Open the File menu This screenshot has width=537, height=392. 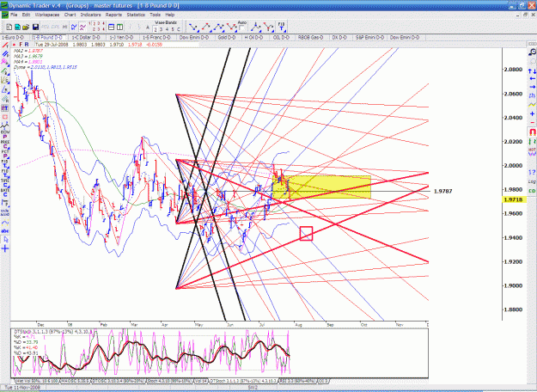(x=14, y=15)
